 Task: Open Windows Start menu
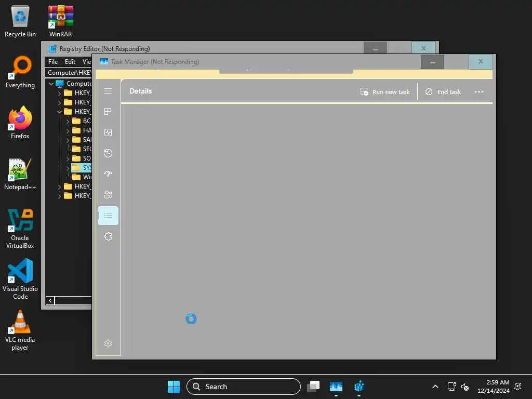(x=174, y=387)
